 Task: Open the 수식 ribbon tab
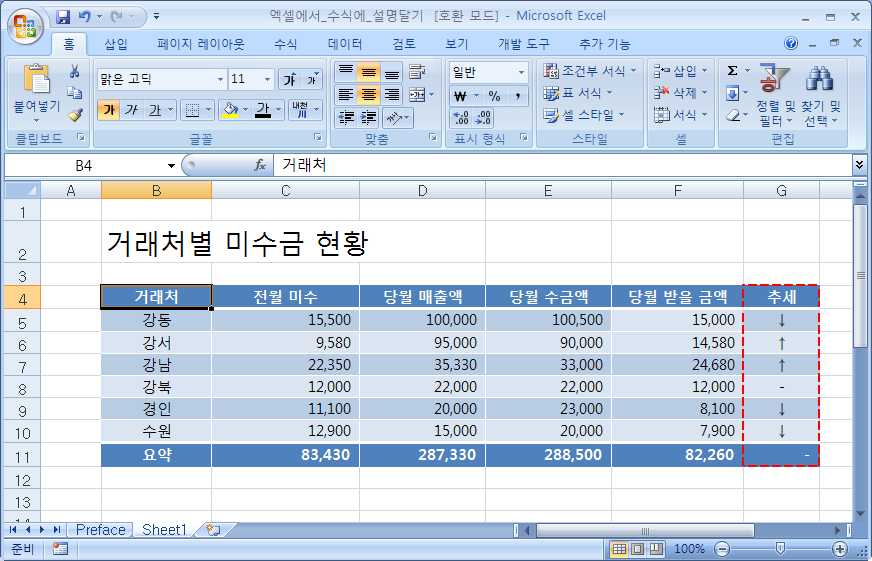pyautogui.click(x=285, y=44)
